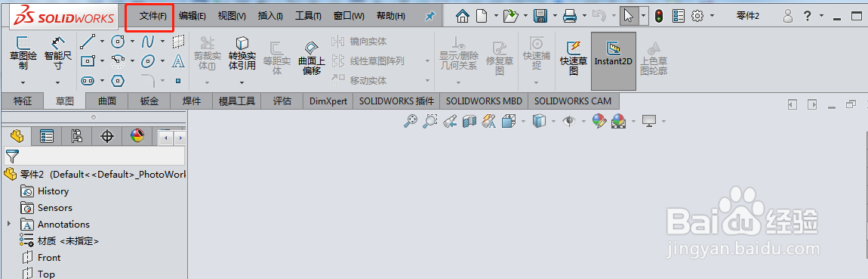
Task: Open the 文件(F) menu
Action: coord(152,16)
